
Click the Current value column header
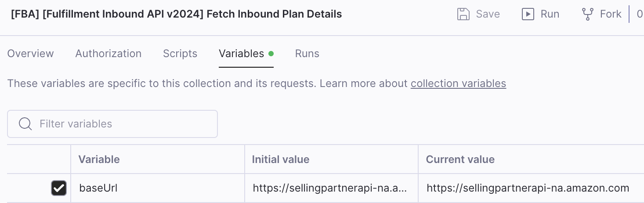(x=460, y=159)
